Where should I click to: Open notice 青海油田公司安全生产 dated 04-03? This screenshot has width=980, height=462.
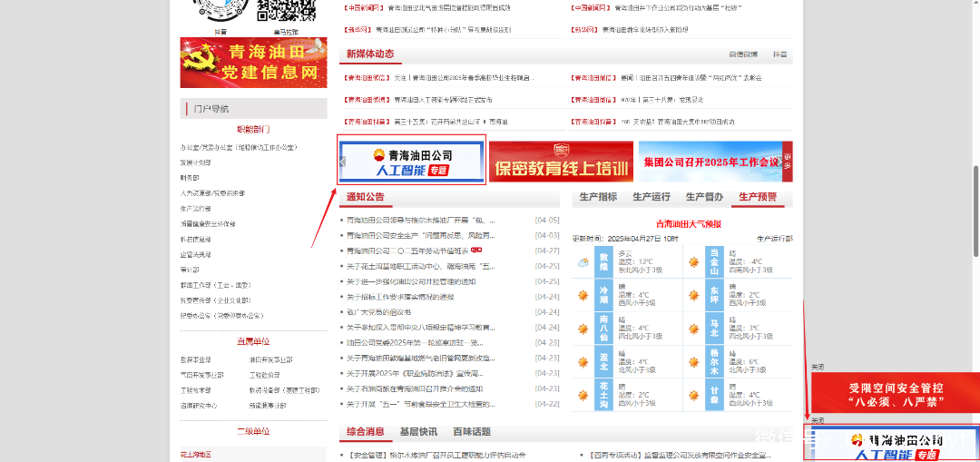click(x=421, y=236)
